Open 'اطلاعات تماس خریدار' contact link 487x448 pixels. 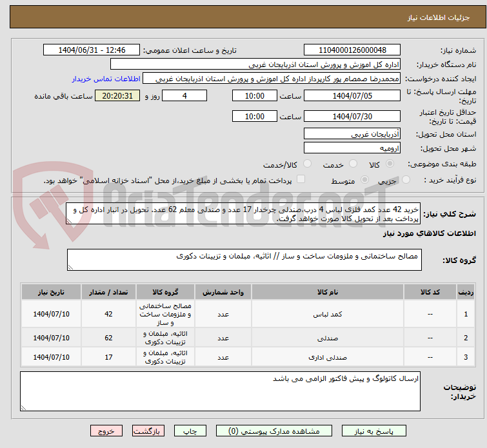[106, 79]
